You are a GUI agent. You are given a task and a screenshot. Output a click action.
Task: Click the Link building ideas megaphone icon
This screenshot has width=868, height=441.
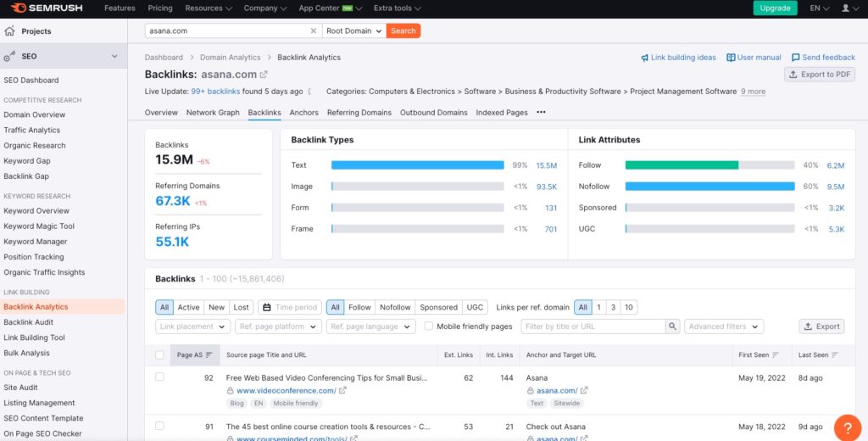[644, 58]
